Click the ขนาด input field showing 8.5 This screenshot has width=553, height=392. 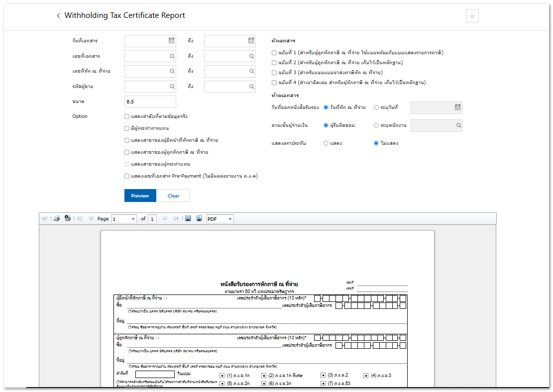tap(150, 101)
